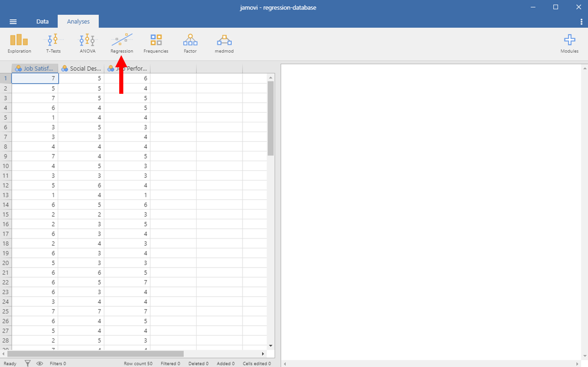The height and width of the screenshot is (367, 588).
Task: Switch to the Analyses tab
Action: [x=78, y=22]
